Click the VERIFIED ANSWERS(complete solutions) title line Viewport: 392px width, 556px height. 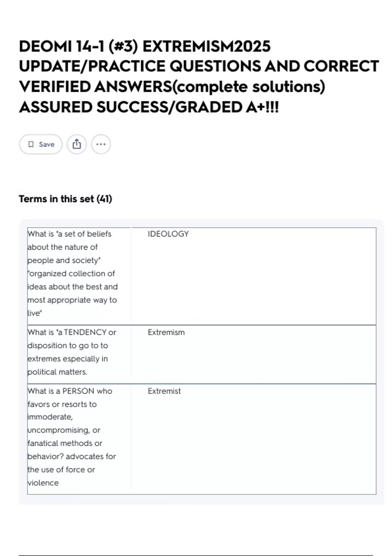[172, 87]
